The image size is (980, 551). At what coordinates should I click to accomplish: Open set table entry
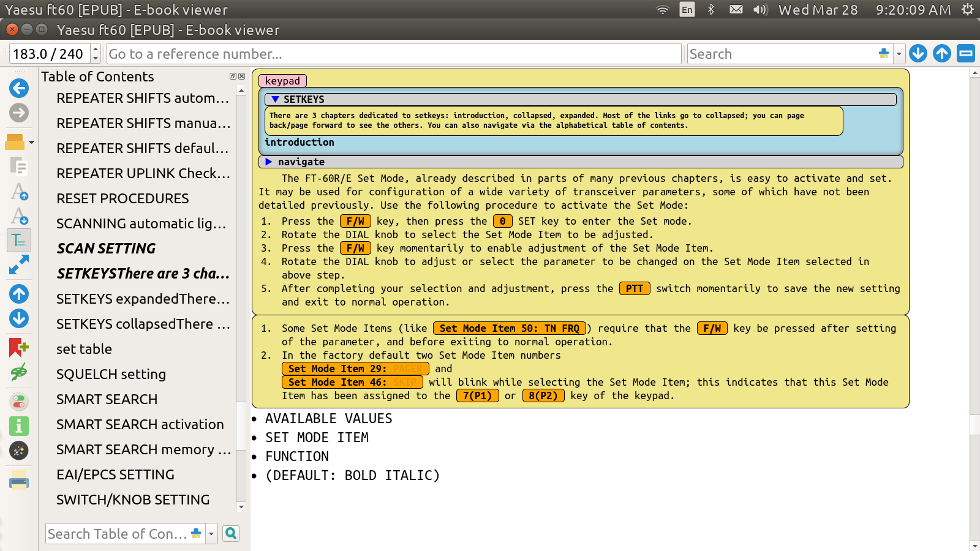point(84,349)
